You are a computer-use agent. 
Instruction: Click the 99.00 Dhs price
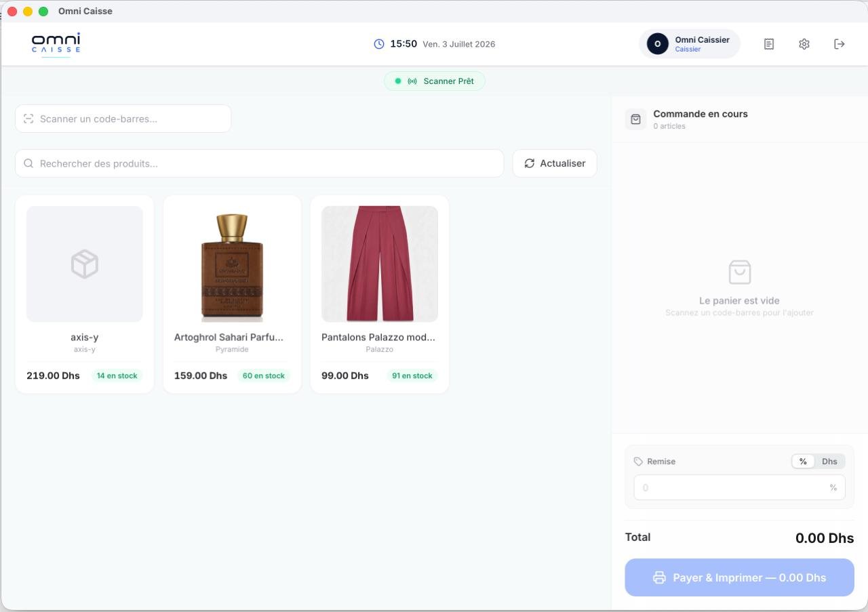pos(345,375)
